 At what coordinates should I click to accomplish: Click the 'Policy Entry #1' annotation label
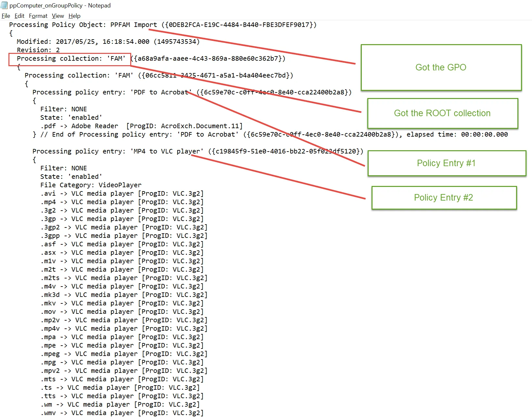tap(446, 163)
